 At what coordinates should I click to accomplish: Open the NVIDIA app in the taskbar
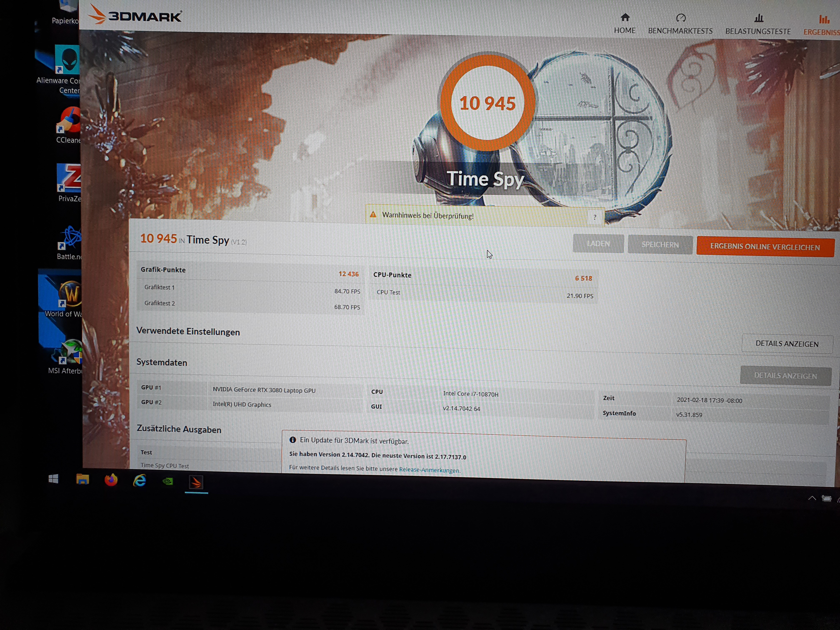coord(168,481)
